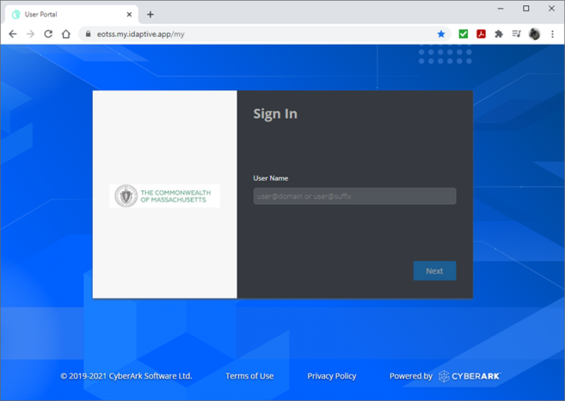The image size is (565, 401).
Task: Click the Commonwealth of Massachusetts logo
Action: [x=165, y=196]
